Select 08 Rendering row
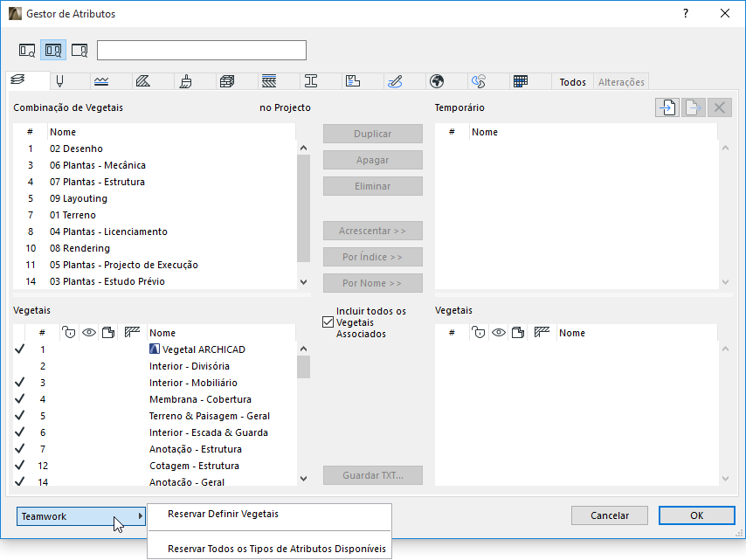The width and height of the screenshot is (746, 560). pos(155,248)
